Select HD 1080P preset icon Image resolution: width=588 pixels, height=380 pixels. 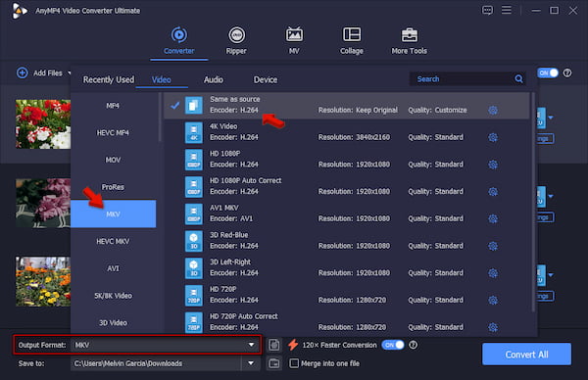click(x=193, y=160)
